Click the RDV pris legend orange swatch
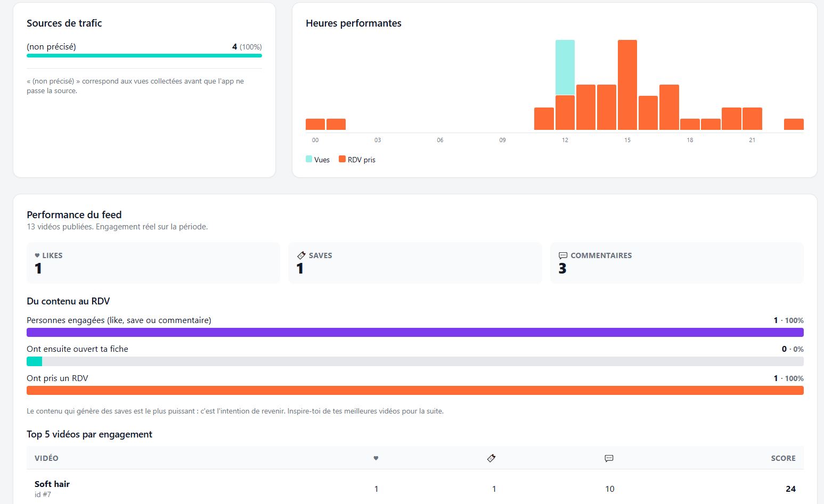The height and width of the screenshot is (504, 824). 342,159
